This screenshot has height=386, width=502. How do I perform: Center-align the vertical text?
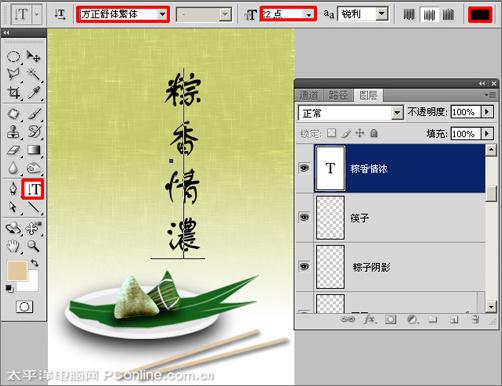pyautogui.click(x=429, y=14)
